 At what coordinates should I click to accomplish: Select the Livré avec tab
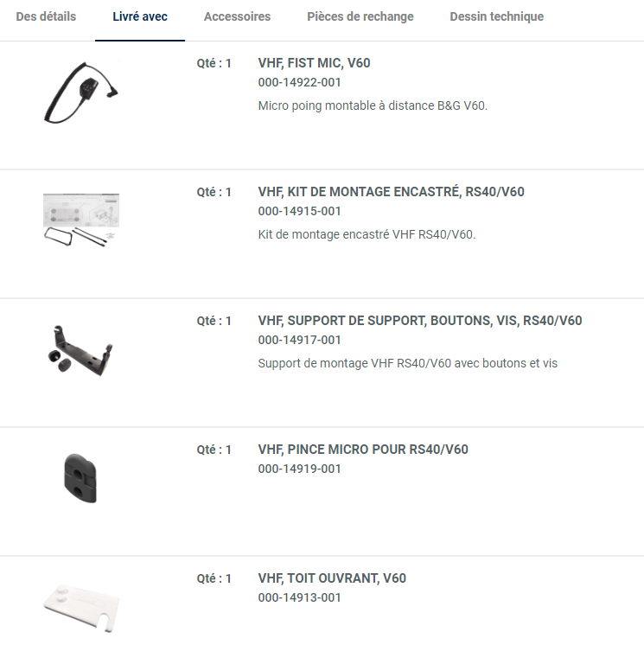click(140, 16)
